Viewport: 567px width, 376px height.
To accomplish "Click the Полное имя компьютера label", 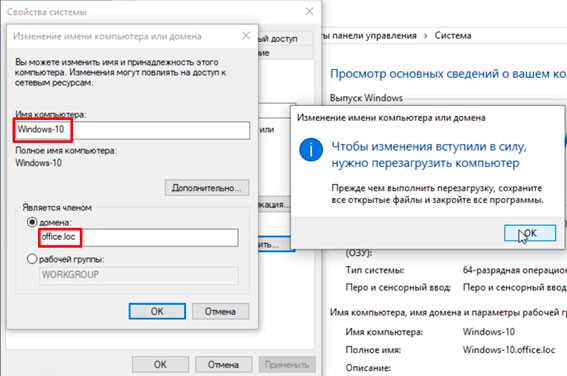I will (x=65, y=150).
